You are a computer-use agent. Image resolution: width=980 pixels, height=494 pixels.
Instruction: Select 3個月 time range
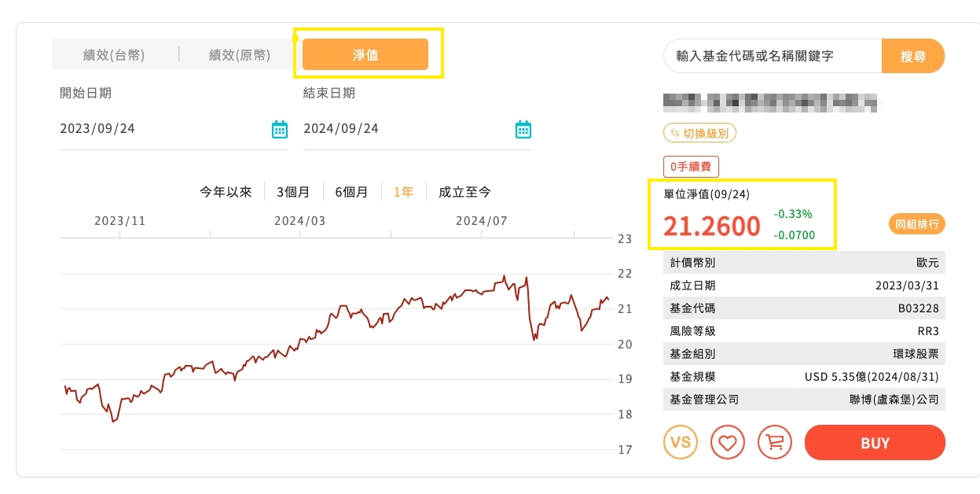tap(293, 192)
